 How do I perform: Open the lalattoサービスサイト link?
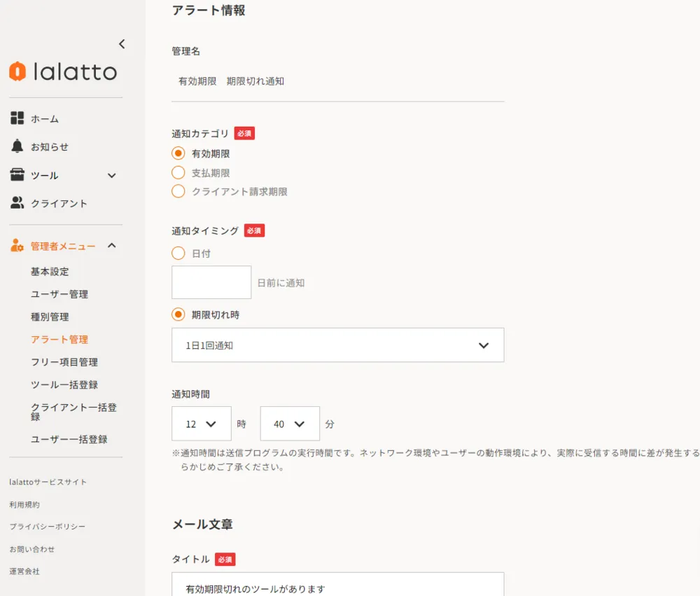pos(48,482)
